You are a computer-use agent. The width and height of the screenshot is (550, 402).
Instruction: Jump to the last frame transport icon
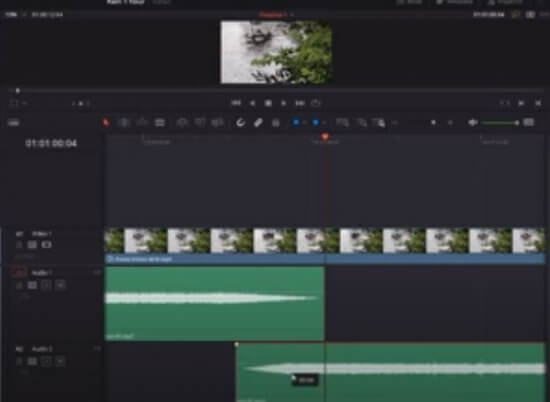tap(300, 103)
